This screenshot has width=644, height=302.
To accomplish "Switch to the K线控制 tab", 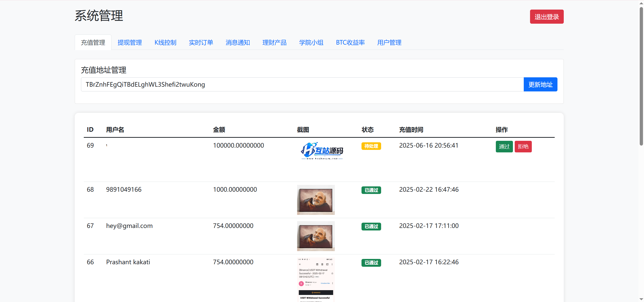I will click(165, 43).
